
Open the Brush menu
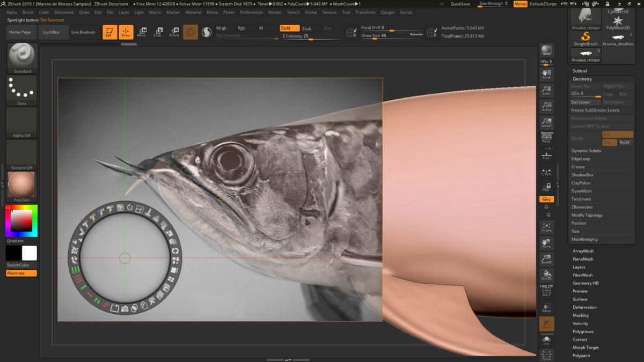(28, 12)
